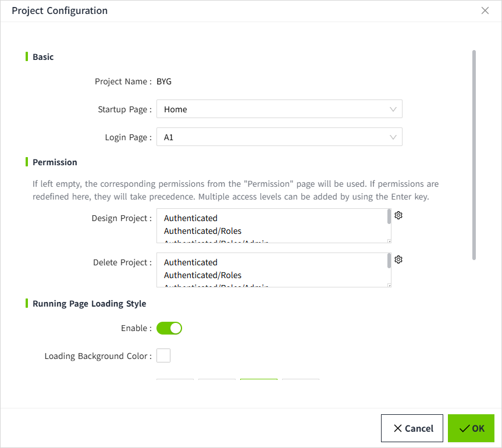The width and height of the screenshot is (502, 448).
Task: Disable the Running Page Loading Style toggle
Action: (169, 328)
